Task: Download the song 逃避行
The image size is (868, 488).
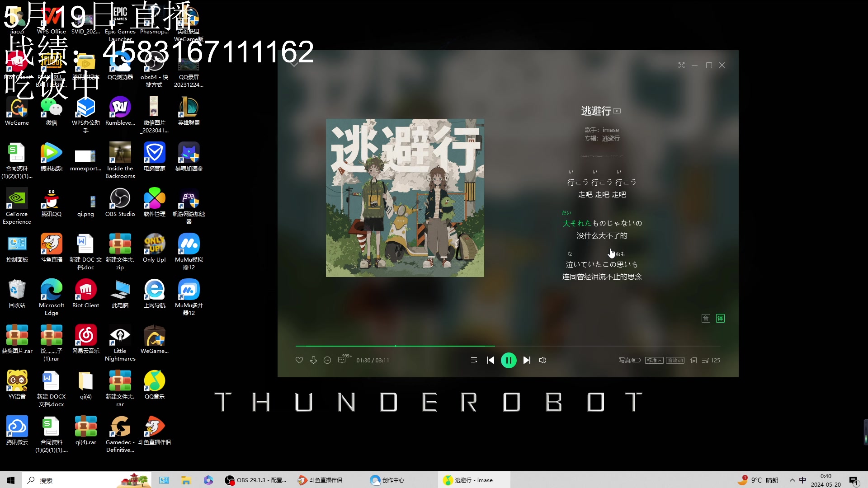Action: pos(313,360)
